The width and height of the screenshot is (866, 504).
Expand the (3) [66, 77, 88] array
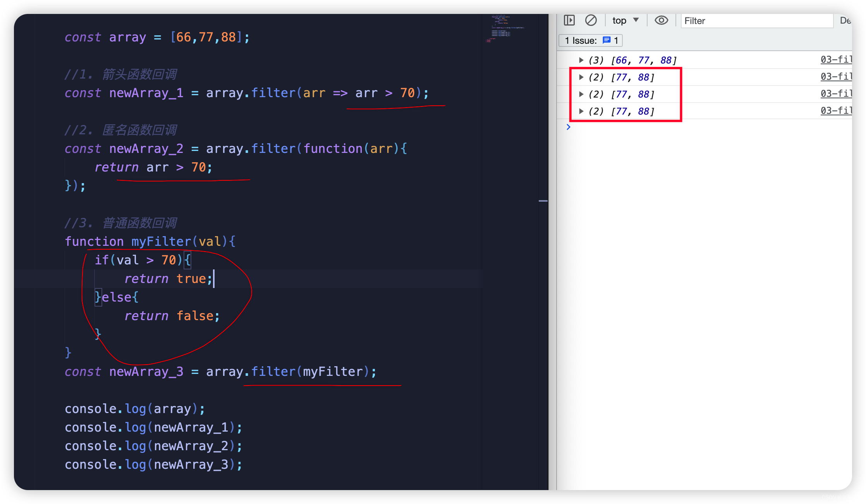[581, 60]
